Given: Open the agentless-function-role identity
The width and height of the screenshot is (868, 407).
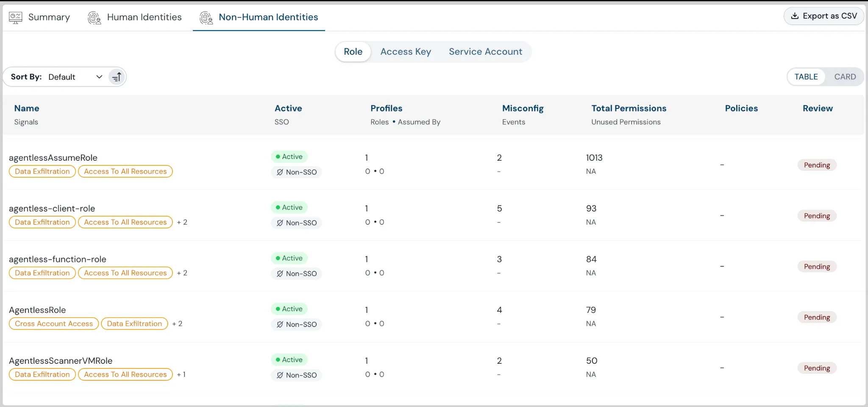Looking at the screenshot, I should click(x=58, y=259).
